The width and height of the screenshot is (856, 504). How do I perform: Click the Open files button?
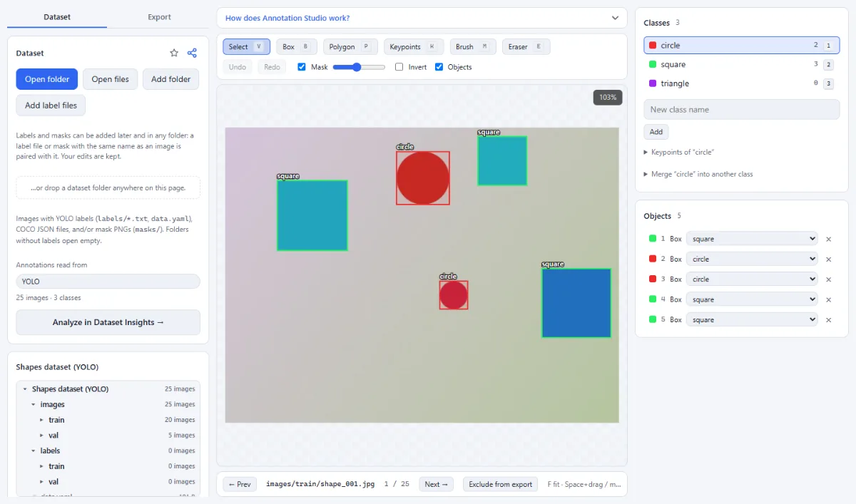pyautogui.click(x=111, y=79)
